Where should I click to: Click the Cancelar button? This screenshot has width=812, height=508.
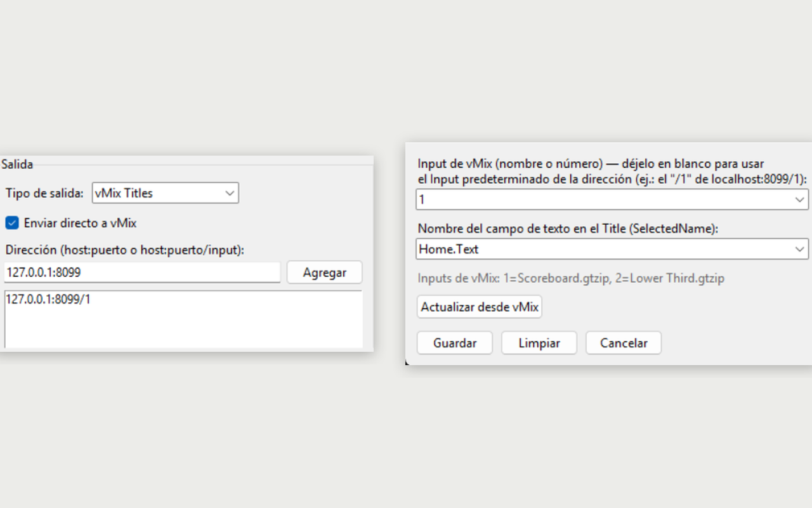[x=624, y=343]
